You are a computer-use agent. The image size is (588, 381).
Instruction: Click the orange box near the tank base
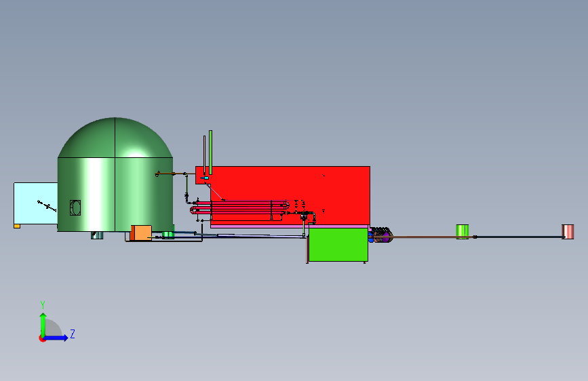pos(141,233)
